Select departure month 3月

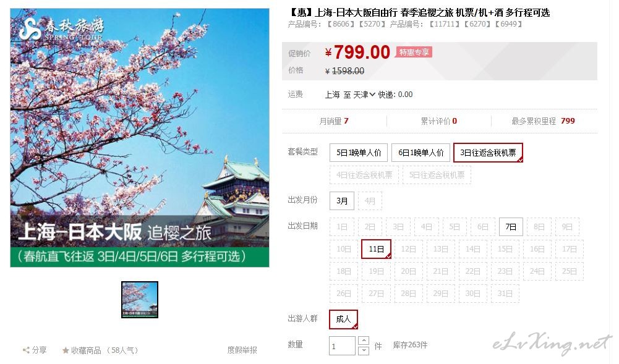[x=342, y=201]
